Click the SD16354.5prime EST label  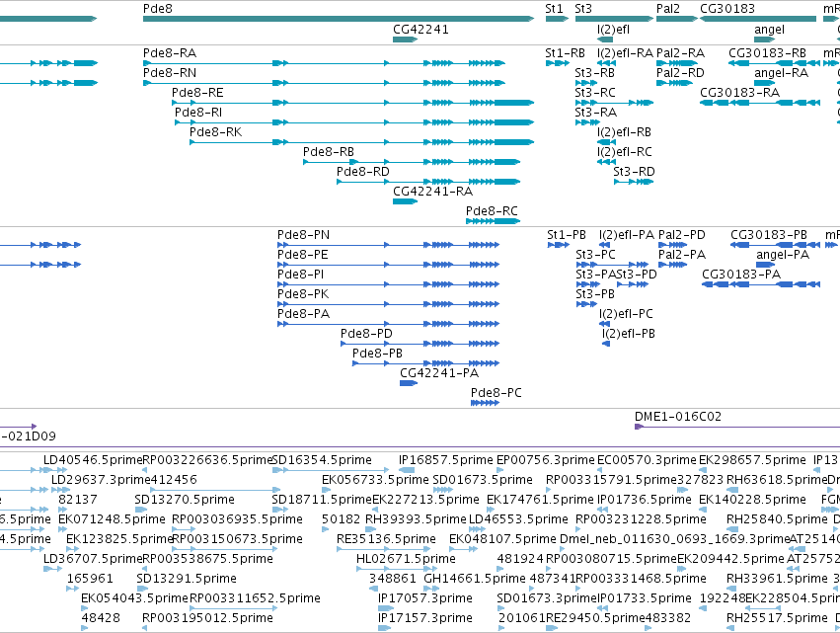[322, 460]
